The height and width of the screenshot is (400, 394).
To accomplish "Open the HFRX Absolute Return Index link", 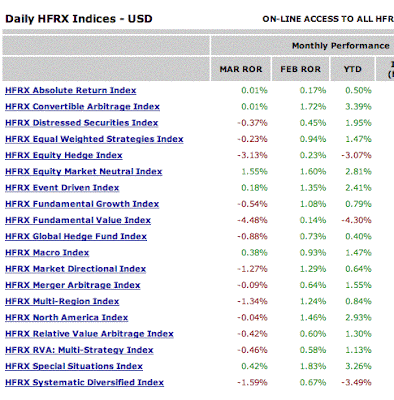I will click(71, 90).
